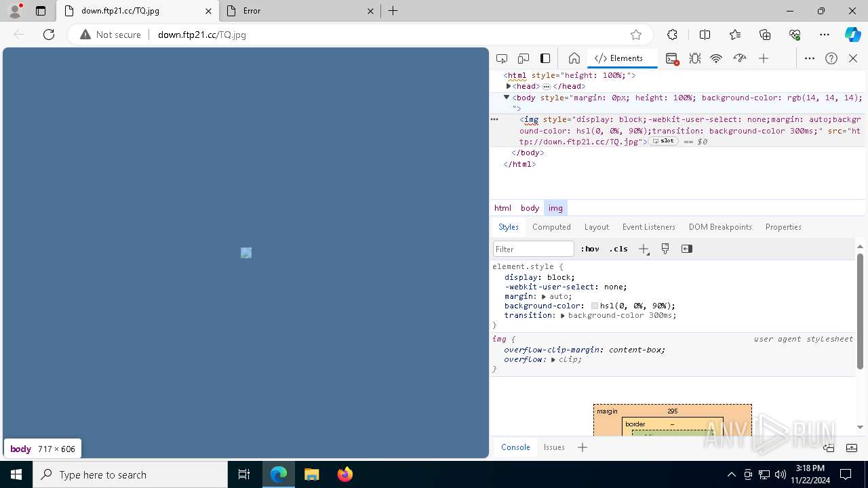This screenshot has width=868, height=488.
Task: Switch to the Computed tab
Action: [x=551, y=227]
